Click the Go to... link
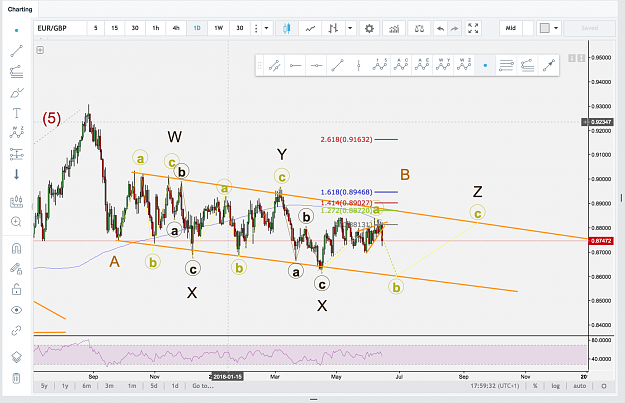 pos(202,386)
